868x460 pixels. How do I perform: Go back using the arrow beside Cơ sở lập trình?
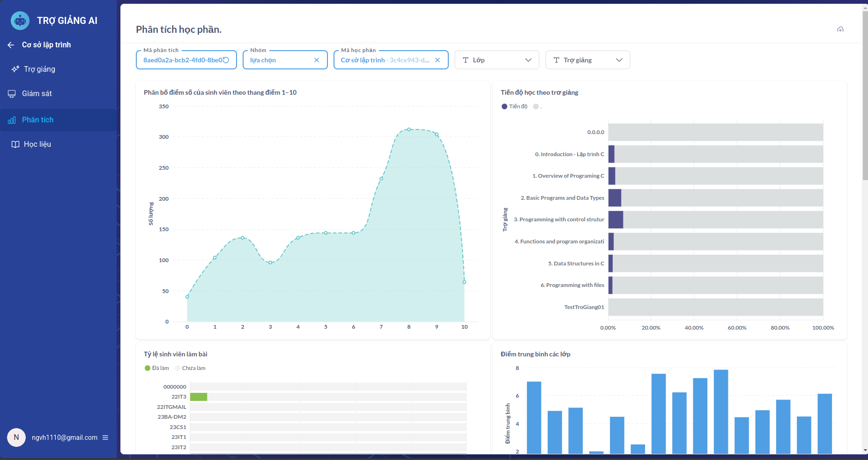coord(11,45)
